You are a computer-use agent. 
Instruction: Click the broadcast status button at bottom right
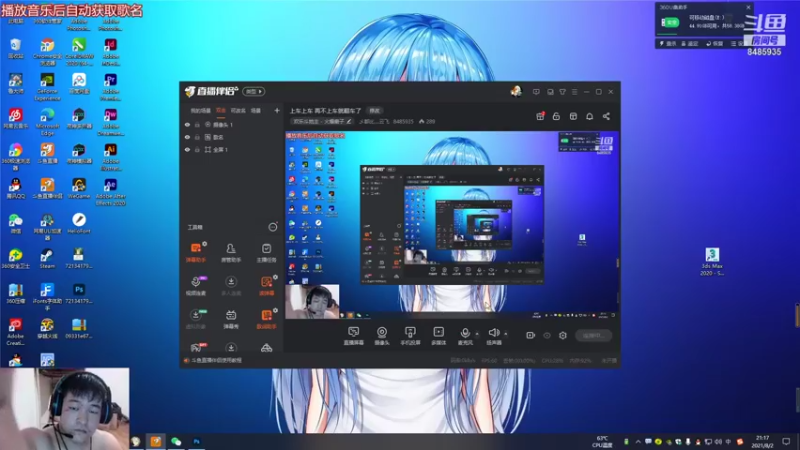click(x=593, y=335)
